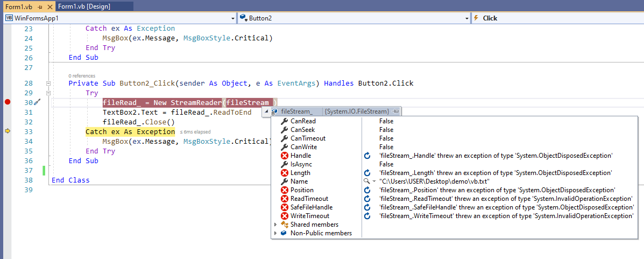Viewport: 644px width, 259px height.
Task: Click the error icon next to Length
Action: (x=284, y=173)
